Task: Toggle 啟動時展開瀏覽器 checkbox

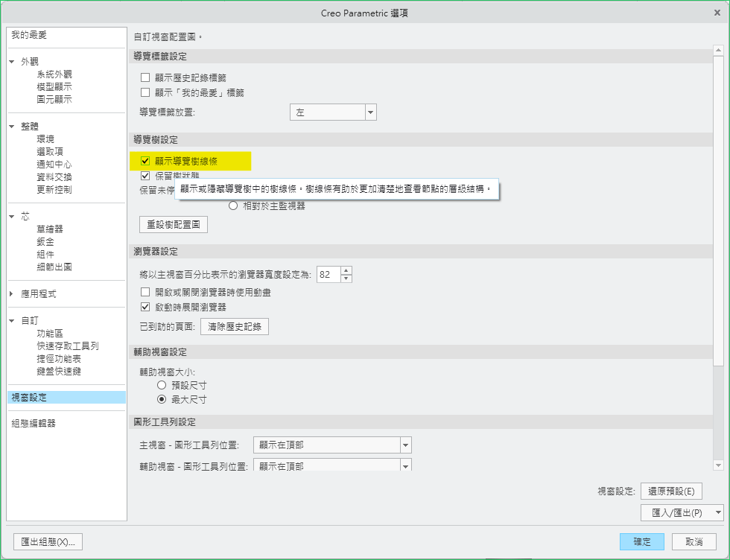Action: pyautogui.click(x=145, y=307)
